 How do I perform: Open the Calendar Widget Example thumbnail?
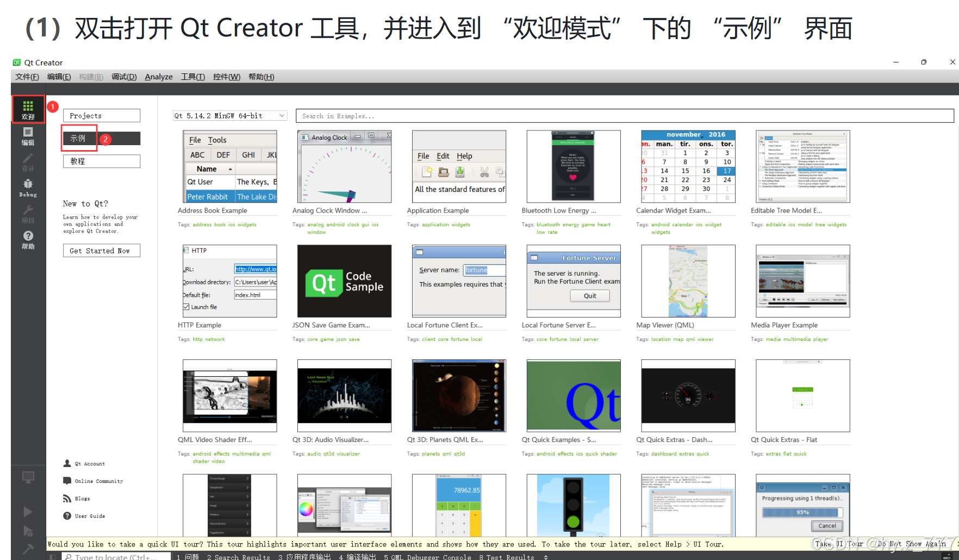pyautogui.click(x=688, y=166)
